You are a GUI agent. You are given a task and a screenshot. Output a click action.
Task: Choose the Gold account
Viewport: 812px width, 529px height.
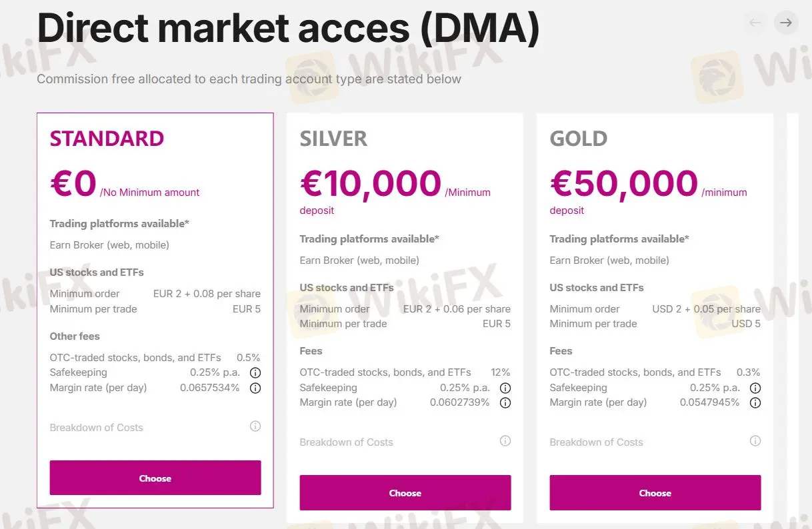pyautogui.click(x=655, y=492)
